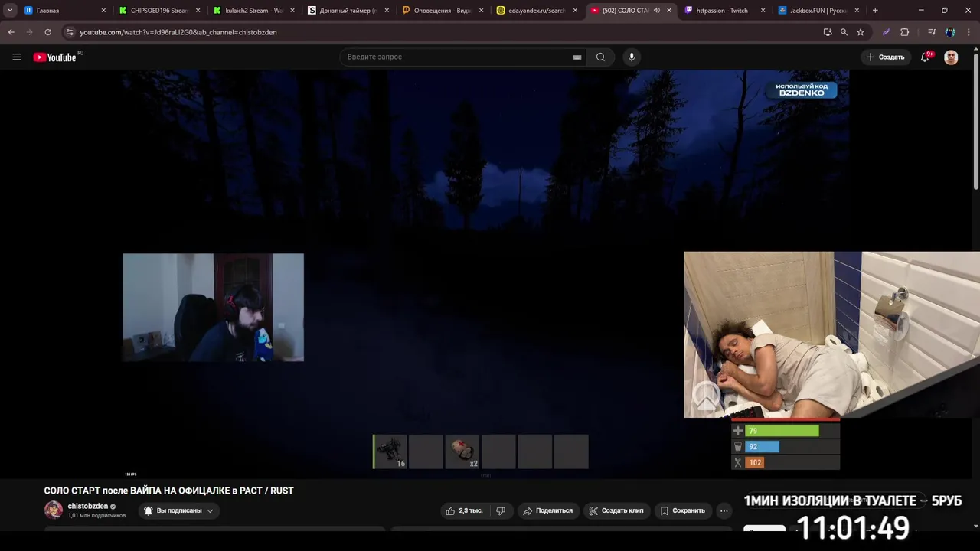
Task: Open the on-screen keyboard icon in search
Action: pyautogui.click(x=577, y=57)
